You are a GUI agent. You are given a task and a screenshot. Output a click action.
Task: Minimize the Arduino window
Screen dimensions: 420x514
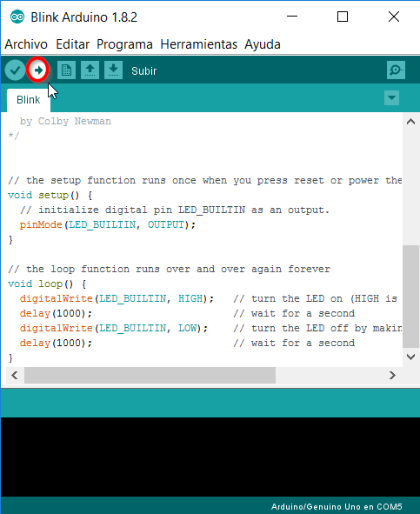pos(292,17)
